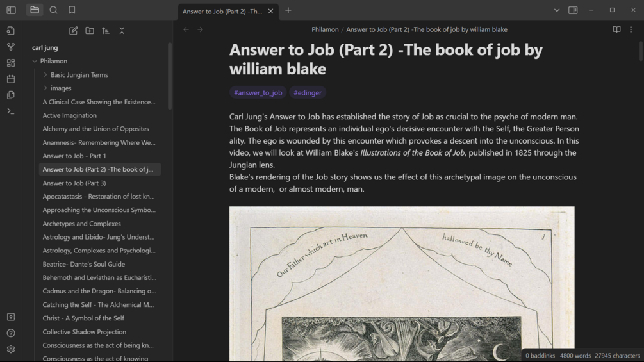644x362 pixels.
Task: Open the search pane icon
Action: tap(53, 10)
